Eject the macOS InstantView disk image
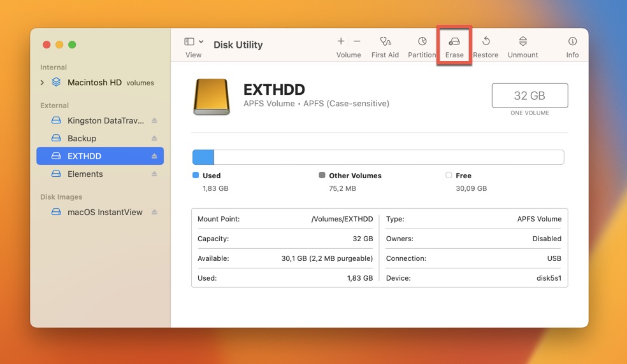The height and width of the screenshot is (364, 627). point(154,213)
